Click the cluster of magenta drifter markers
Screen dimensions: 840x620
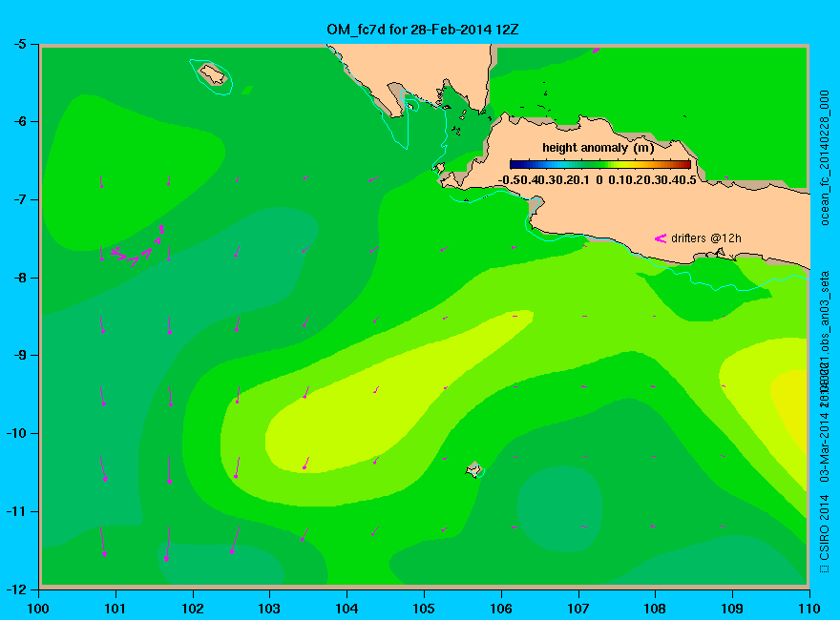[137, 246]
